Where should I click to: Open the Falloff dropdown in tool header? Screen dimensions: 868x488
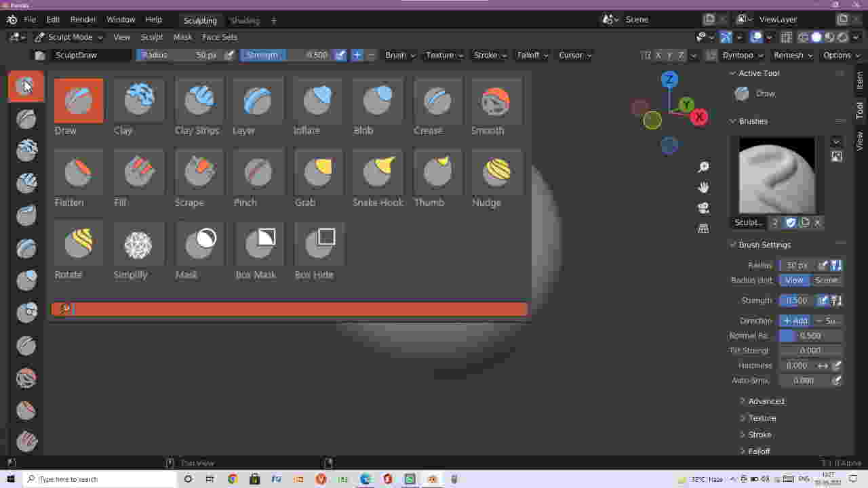[532, 55]
